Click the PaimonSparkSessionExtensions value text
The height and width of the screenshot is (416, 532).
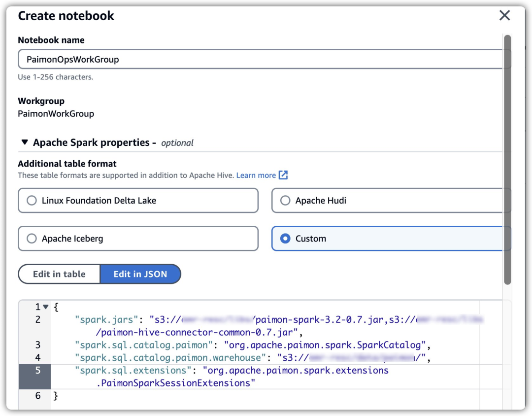[x=176, y=383]
